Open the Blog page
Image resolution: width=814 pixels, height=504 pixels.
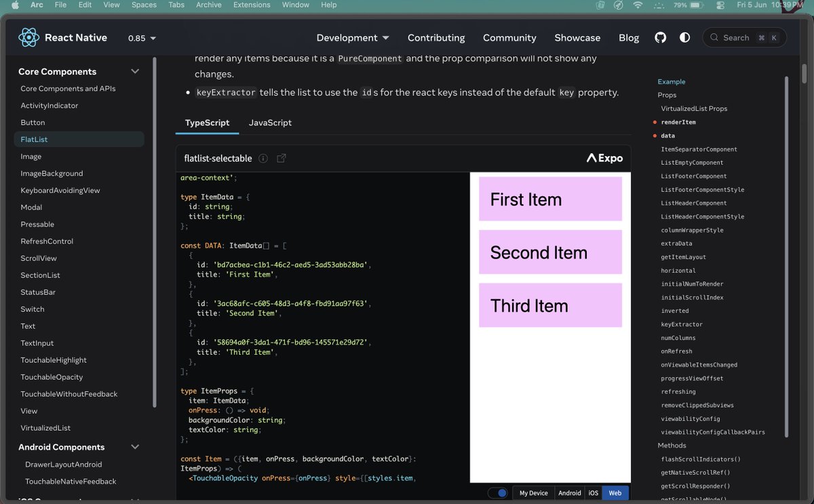click(x=629, y=38)
